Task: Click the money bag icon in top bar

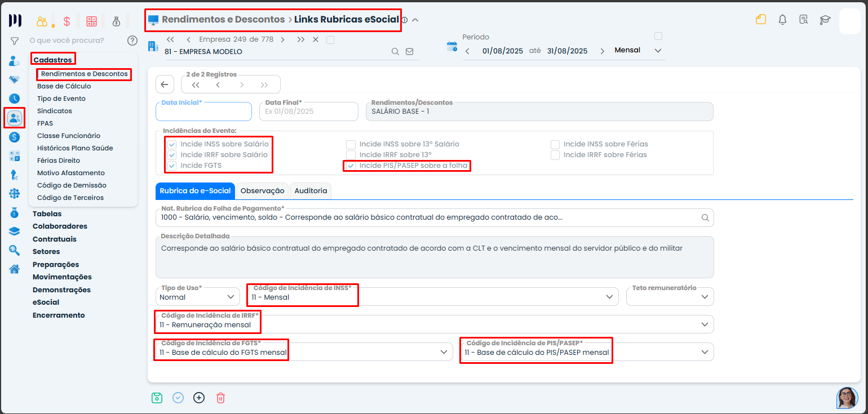Action: [x=116, y=21]
